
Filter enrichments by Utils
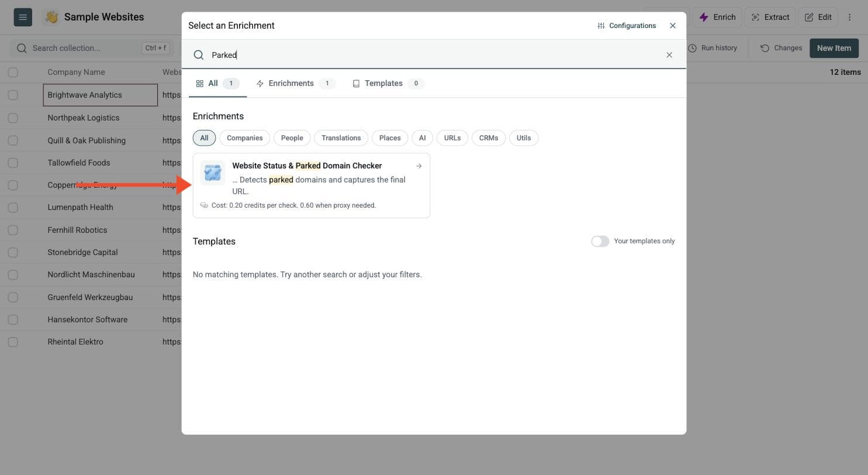524,138
